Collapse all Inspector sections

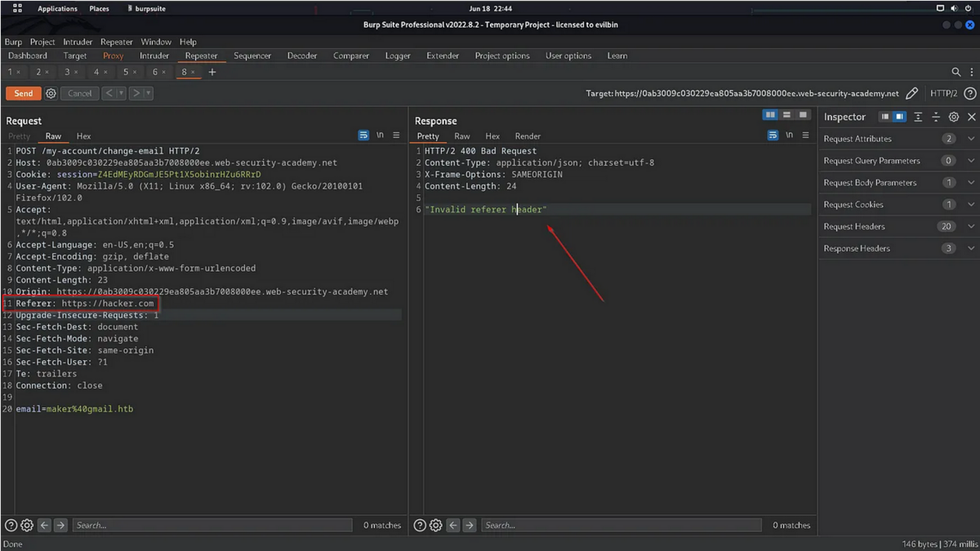coord(936,118)
